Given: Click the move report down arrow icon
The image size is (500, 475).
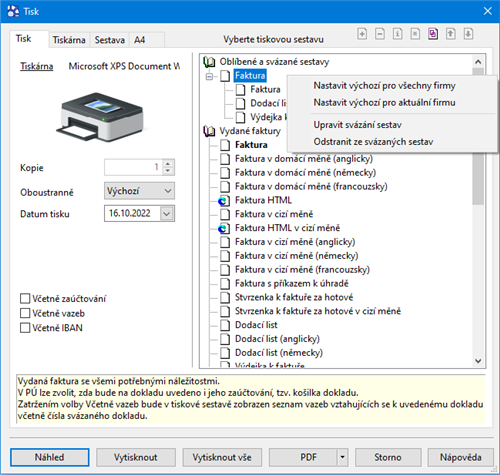Looking at the screenshot, I should coord(468,34).
